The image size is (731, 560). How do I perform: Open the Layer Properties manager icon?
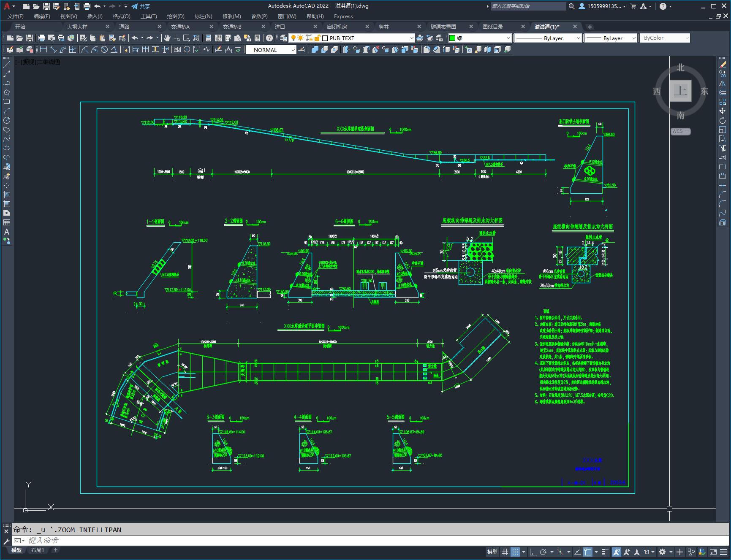283,38
